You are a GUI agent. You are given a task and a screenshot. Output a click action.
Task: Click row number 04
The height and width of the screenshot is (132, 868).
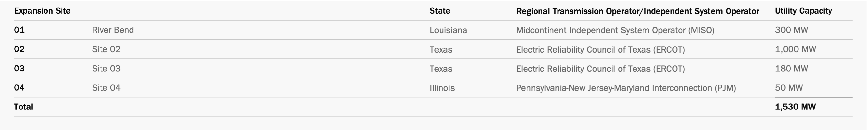19,87
